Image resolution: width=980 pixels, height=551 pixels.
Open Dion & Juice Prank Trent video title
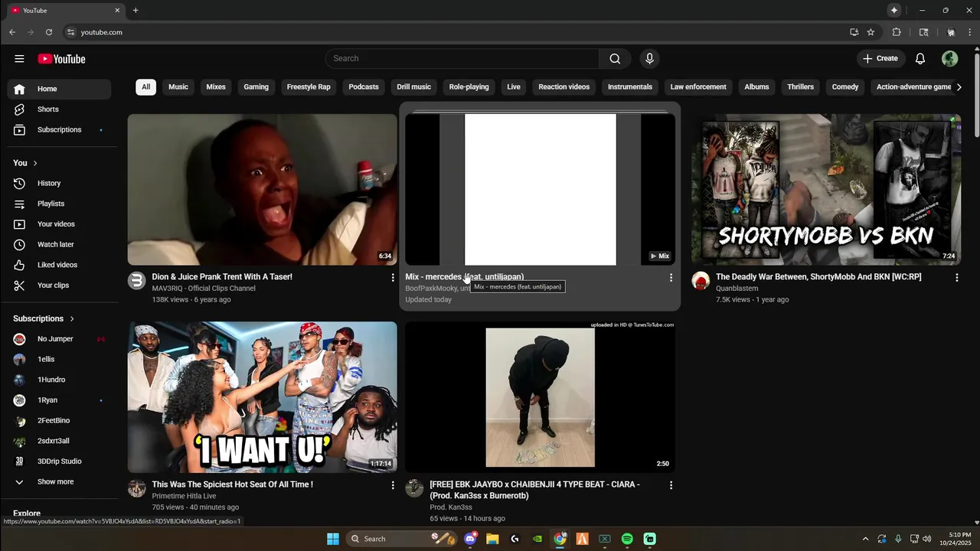pos(222,277)
